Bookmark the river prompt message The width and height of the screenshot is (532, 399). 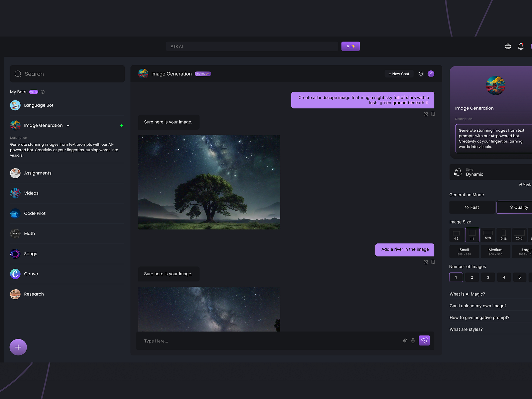[433, 262]
